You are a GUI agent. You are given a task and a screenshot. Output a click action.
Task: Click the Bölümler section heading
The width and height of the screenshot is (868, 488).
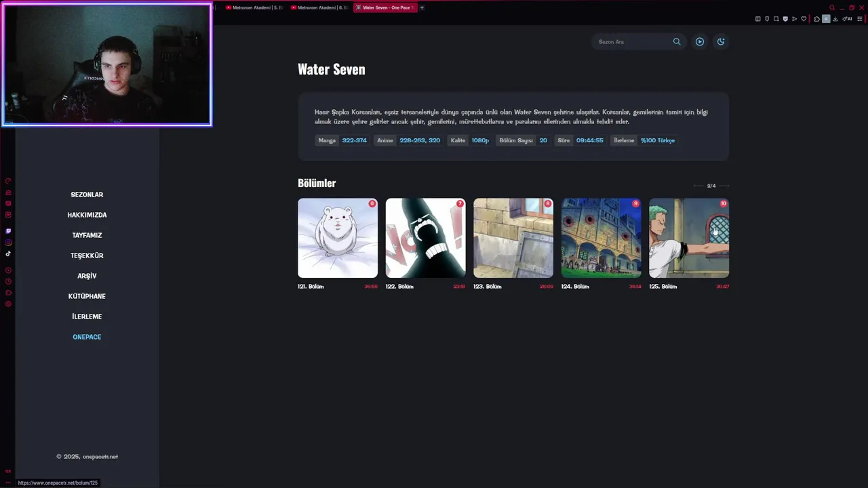(317, 183)
